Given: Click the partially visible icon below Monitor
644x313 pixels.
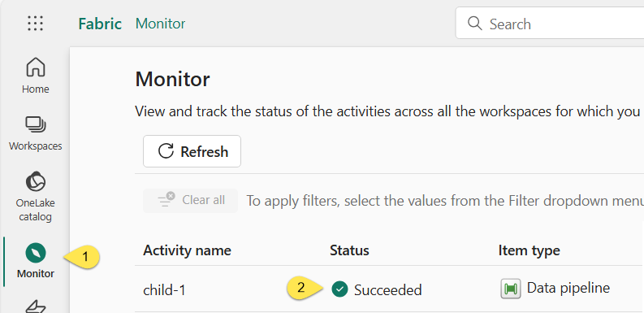Looking at the screenshot, I should tap(35, 307).
